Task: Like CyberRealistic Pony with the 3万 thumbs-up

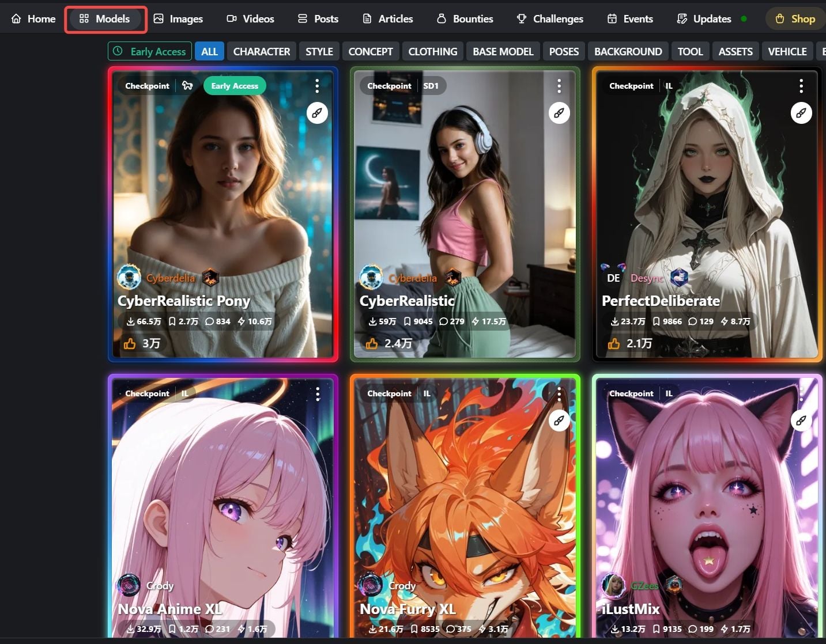Action: point(142,343)
